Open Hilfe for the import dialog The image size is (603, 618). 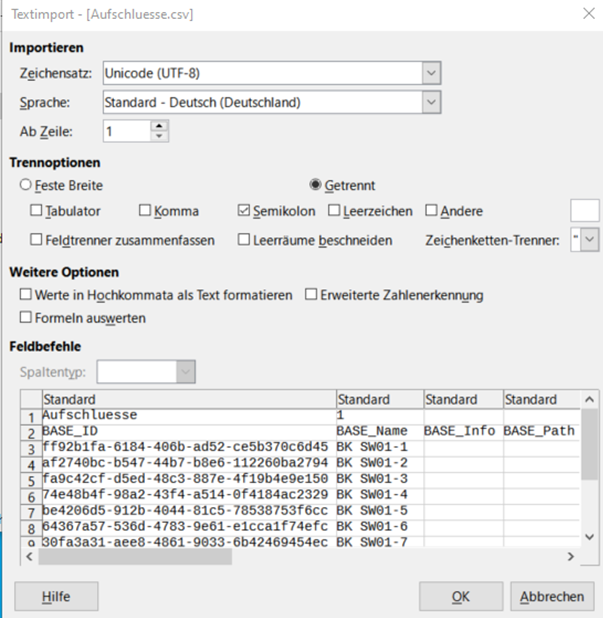(x=56, y=596)
